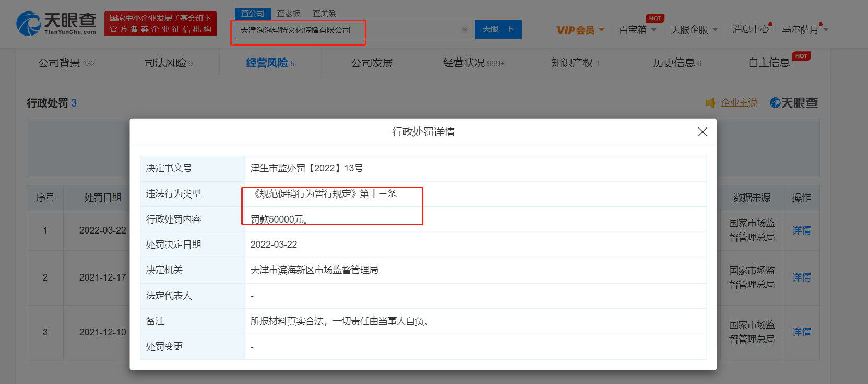Open 消息中心 notifications
Screen dimensions: 868x384
point(750,29)
